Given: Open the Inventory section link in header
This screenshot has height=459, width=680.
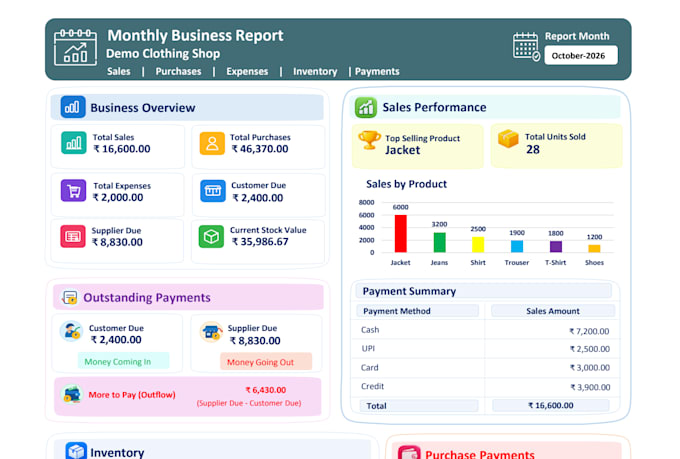Looking at the screenshot, I should pos(315,72).
